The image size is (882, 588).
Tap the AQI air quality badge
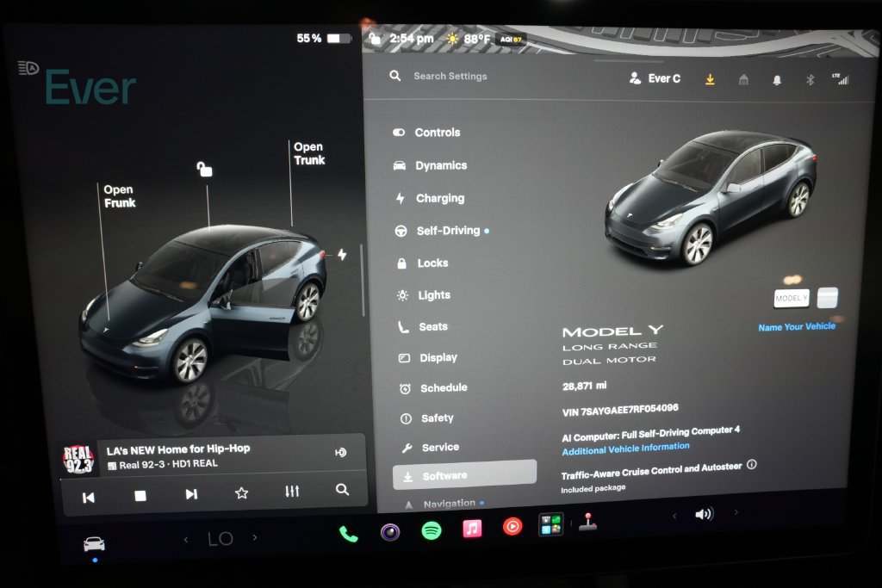pos(511,40)
